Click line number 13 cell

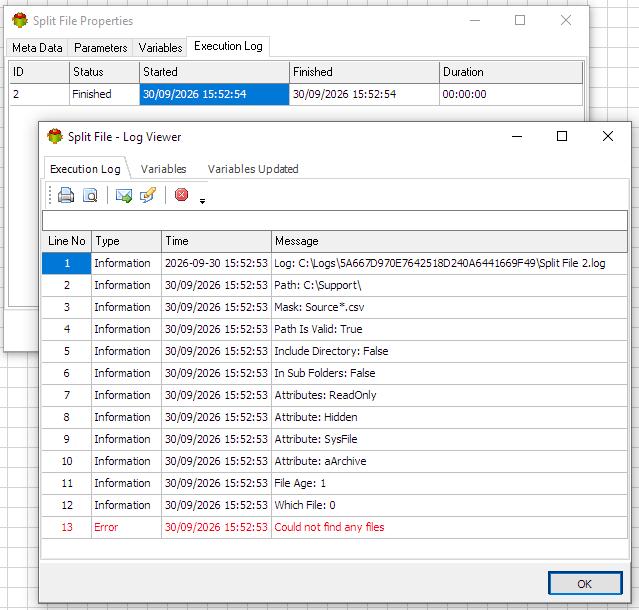pos(66,527)
